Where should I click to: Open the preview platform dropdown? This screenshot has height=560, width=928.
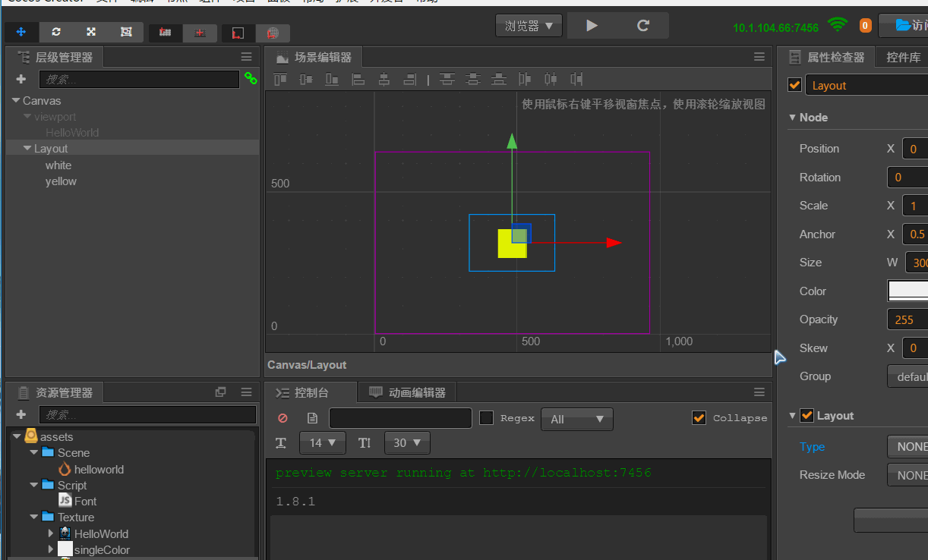pyautogui.click(x=529, y=26)
